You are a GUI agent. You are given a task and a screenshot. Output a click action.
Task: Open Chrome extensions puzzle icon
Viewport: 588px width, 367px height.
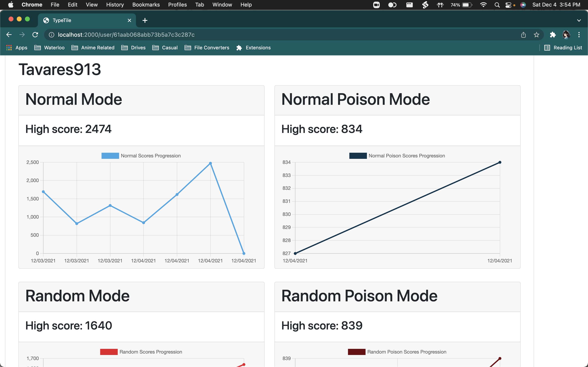click(x=553, y=35)
